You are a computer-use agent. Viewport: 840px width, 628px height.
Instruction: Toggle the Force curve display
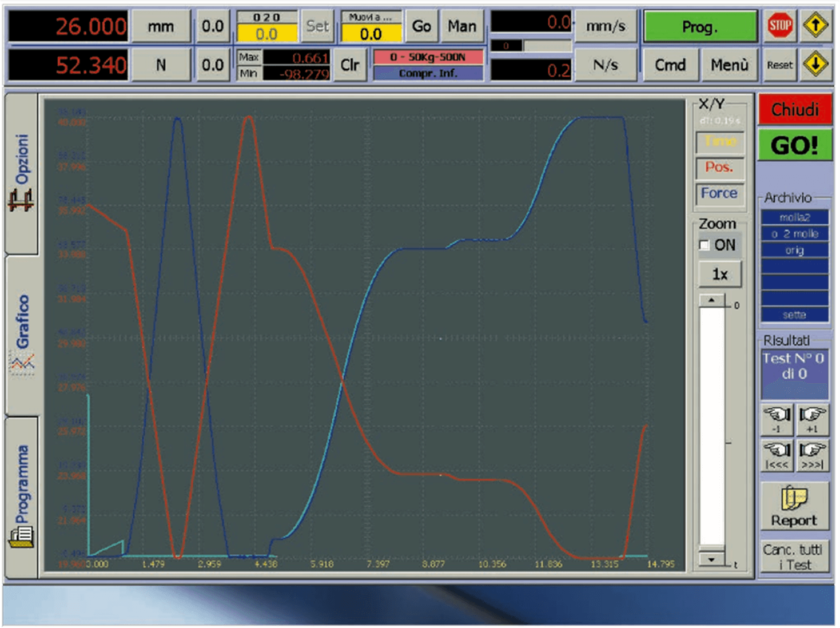coord(719,193)
